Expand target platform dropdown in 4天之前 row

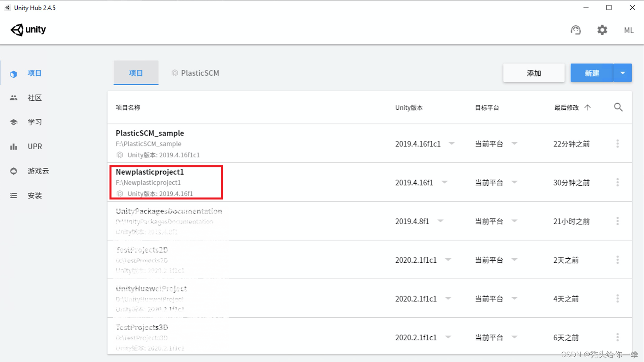point(514,298)
